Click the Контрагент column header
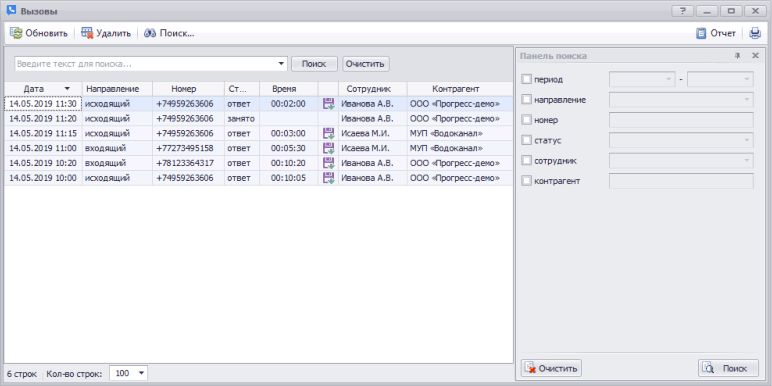 455,89
